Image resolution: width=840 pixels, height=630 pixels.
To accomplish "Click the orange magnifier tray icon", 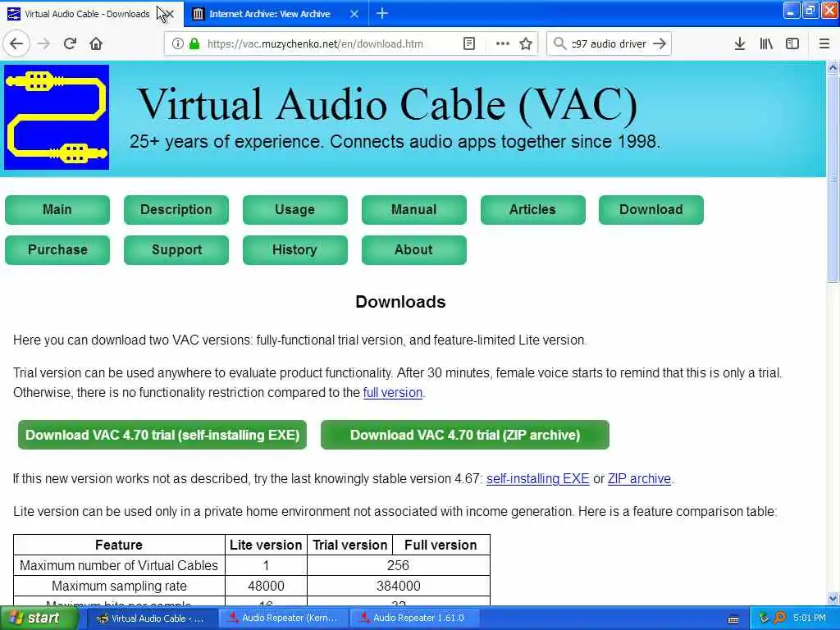I will click(779, 618).
